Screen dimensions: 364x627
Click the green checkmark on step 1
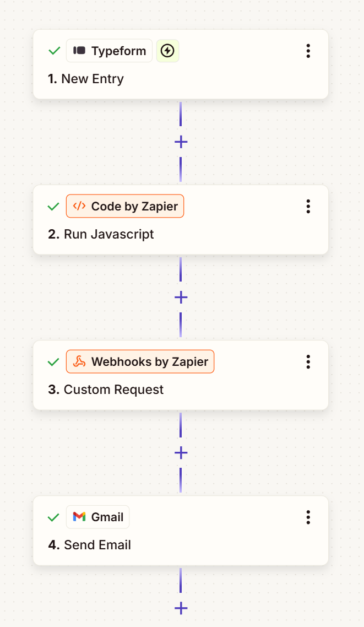(x=53, y=51)
